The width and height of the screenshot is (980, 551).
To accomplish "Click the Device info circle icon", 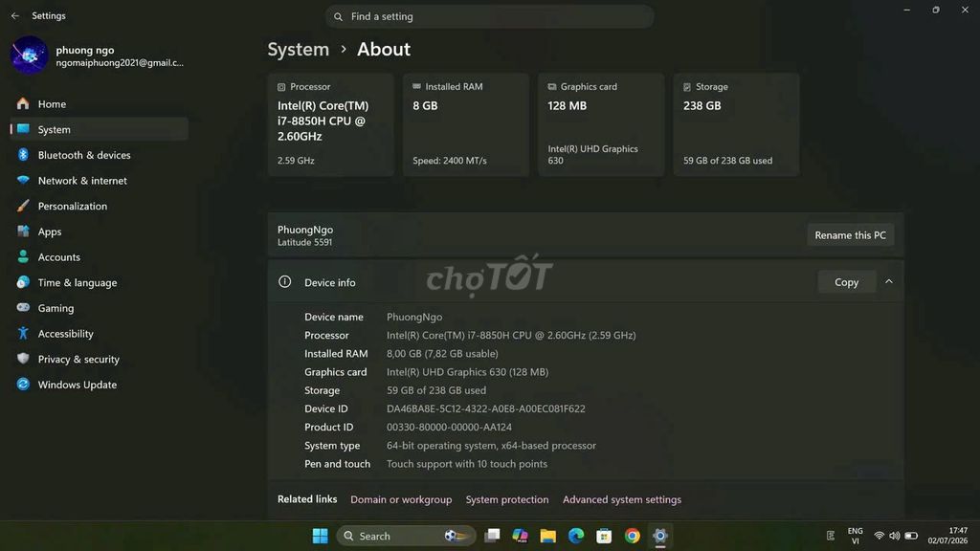I will coord(284,282).
